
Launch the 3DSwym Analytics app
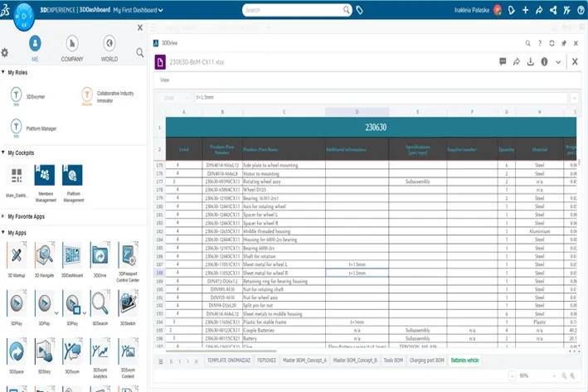point(100,351)
